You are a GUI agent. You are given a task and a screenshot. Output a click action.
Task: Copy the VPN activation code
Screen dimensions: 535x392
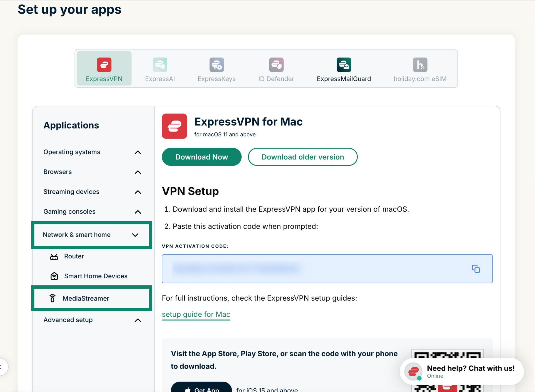476,269
